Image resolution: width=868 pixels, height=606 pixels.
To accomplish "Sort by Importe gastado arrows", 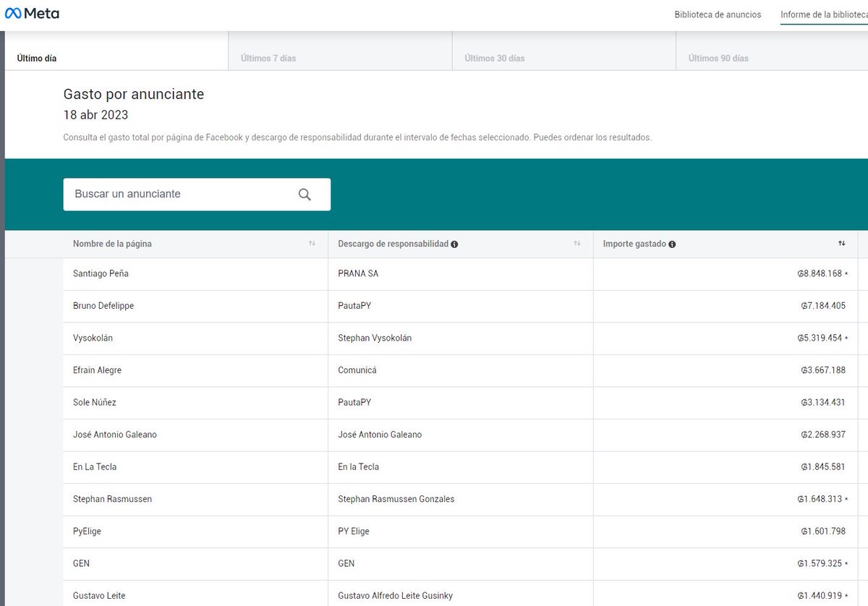I will point(842,244).
